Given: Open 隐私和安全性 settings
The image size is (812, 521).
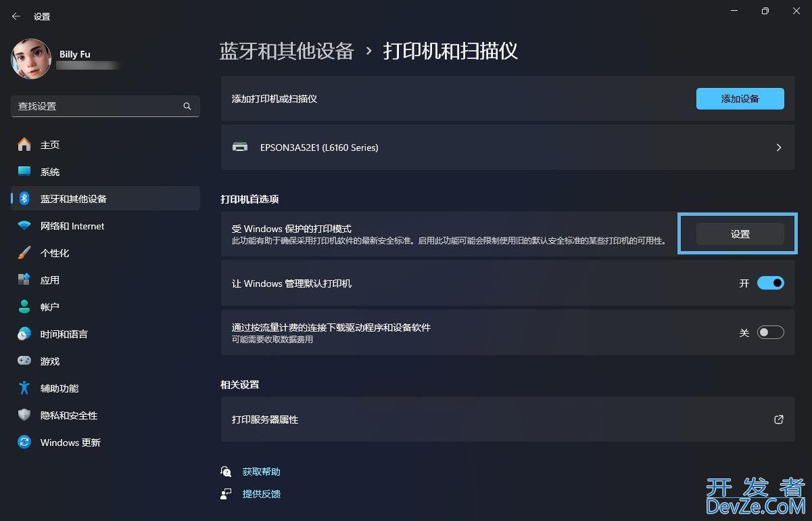Looking at the screenshot, I should (105, 415).
